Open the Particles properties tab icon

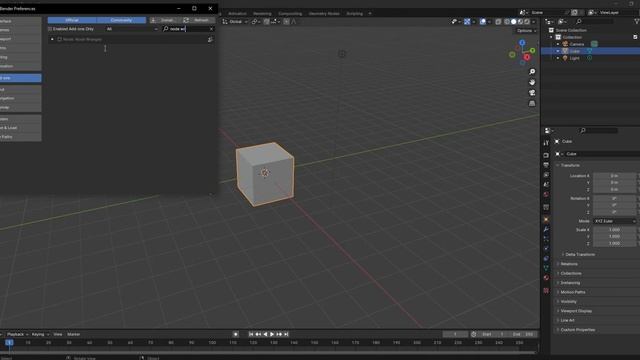(x=546, y=239)
